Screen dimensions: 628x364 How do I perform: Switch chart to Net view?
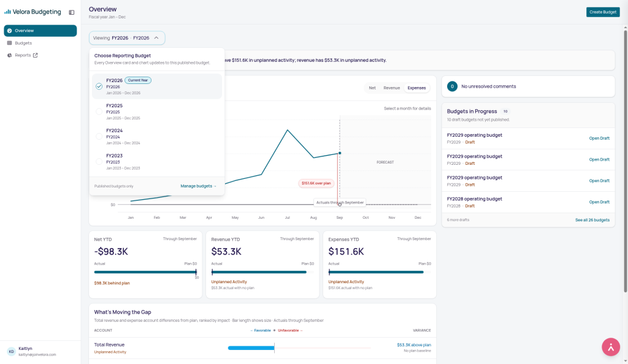(x=372, y=88)
